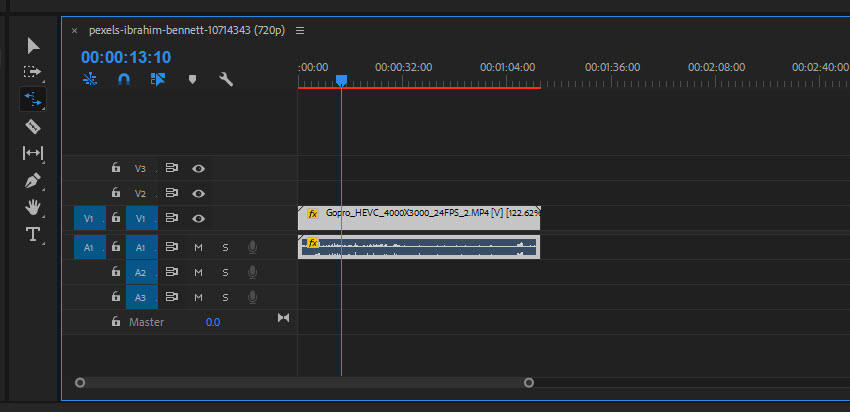Solo audio track A3
This screenshot has height=412, width=850.
coord(226,297)
